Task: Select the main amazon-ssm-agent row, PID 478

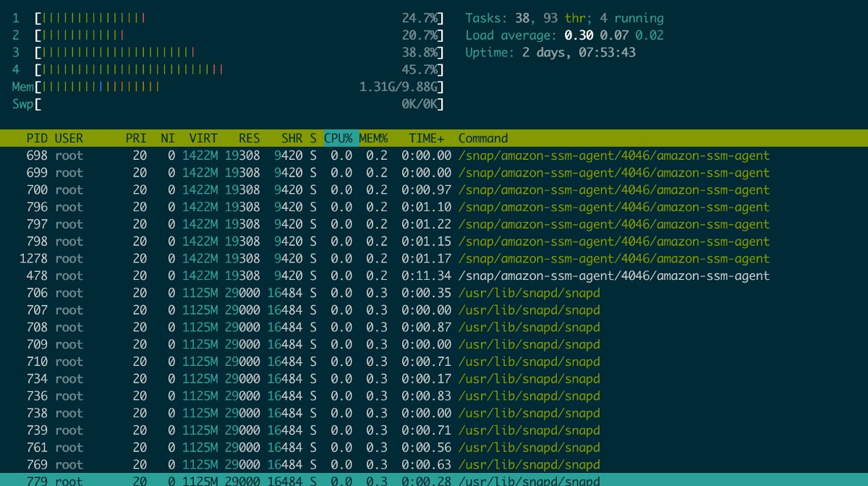Action: click(434, 276)
